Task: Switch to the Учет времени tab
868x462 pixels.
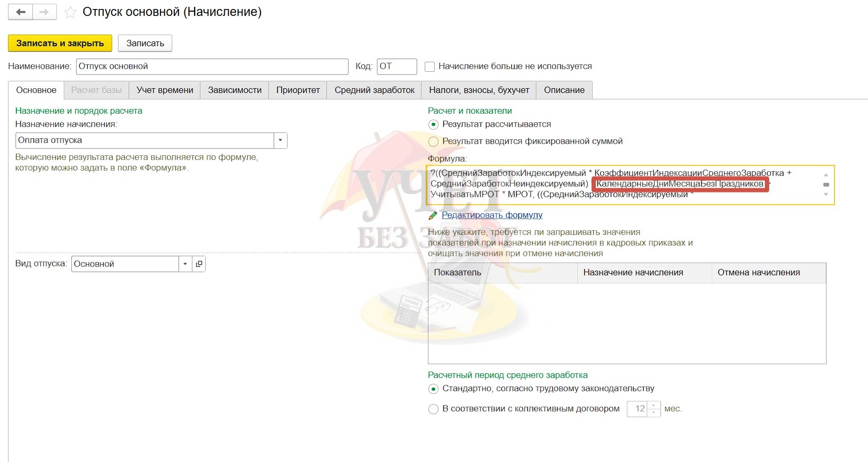Action: click(165, 90)
